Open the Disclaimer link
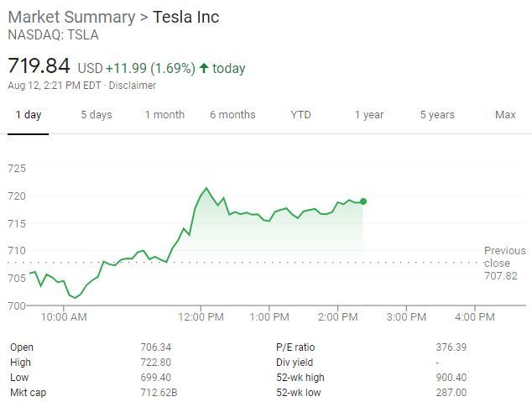 pos(133,85)
